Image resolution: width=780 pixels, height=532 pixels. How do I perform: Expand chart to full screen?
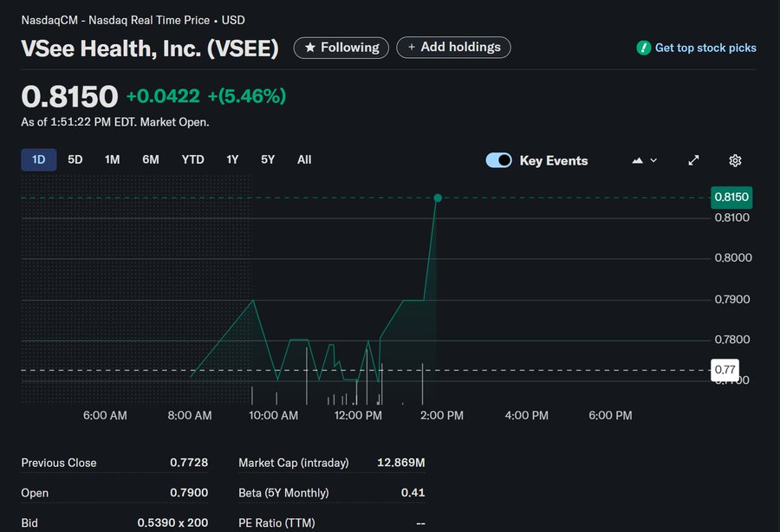click(693, 160)
